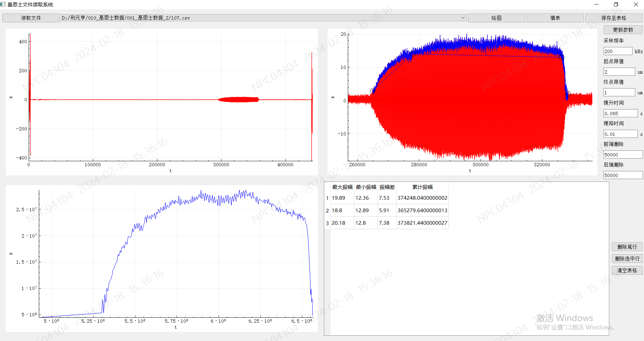Click the 填表 fill table button
The width and height of the screenshot is (644, 341).
click(x=555, y=18)
